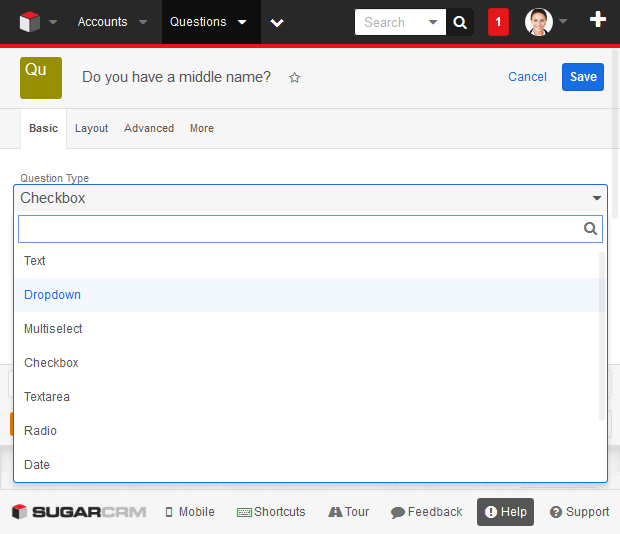Switch to the Layout tab
Image resolution: width=620 pixels, height=534 pixels.
coord(91,128)
